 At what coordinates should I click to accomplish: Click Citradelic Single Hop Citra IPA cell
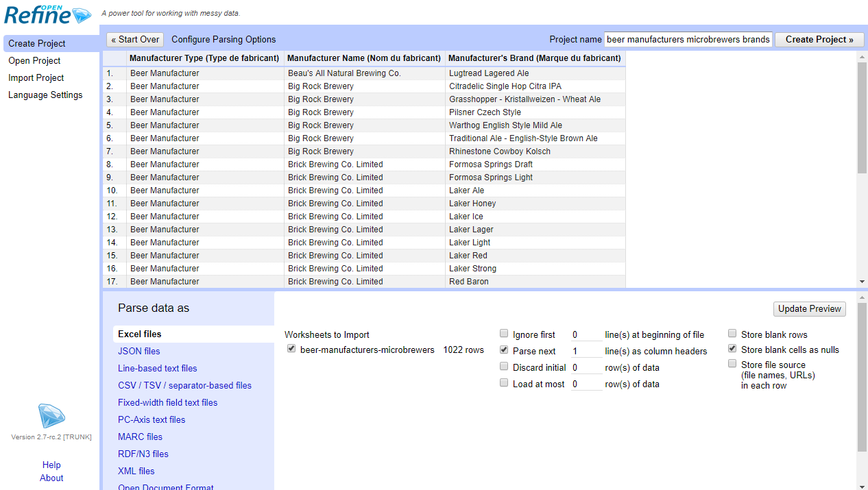[535, 86]
